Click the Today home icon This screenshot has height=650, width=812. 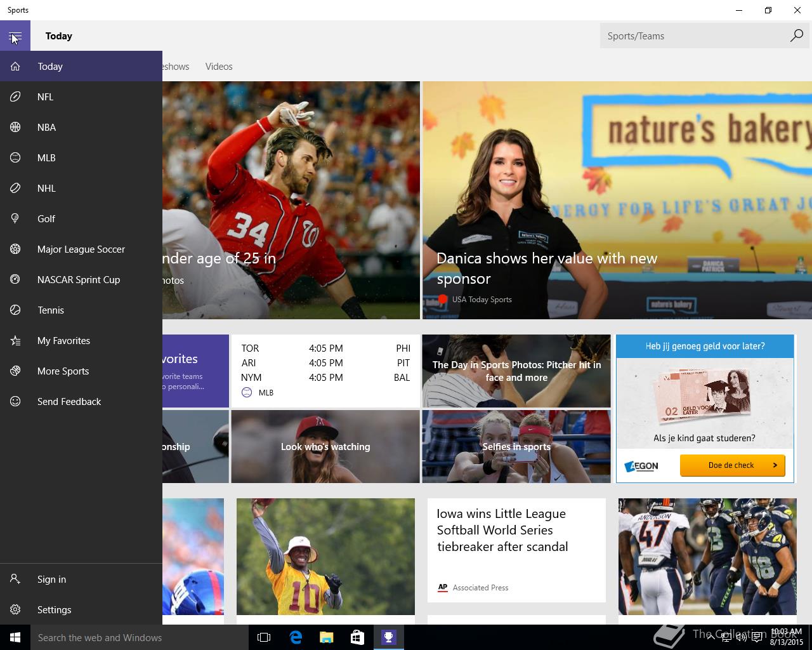coord(15,66)
